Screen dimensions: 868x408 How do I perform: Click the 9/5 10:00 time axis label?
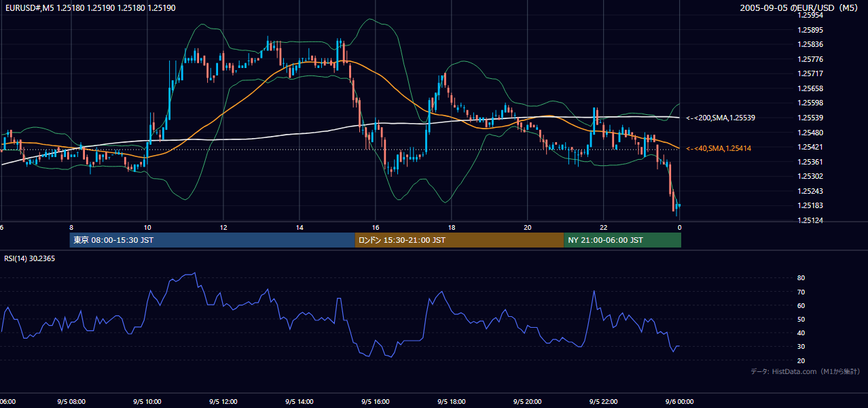tap(147, 402)
